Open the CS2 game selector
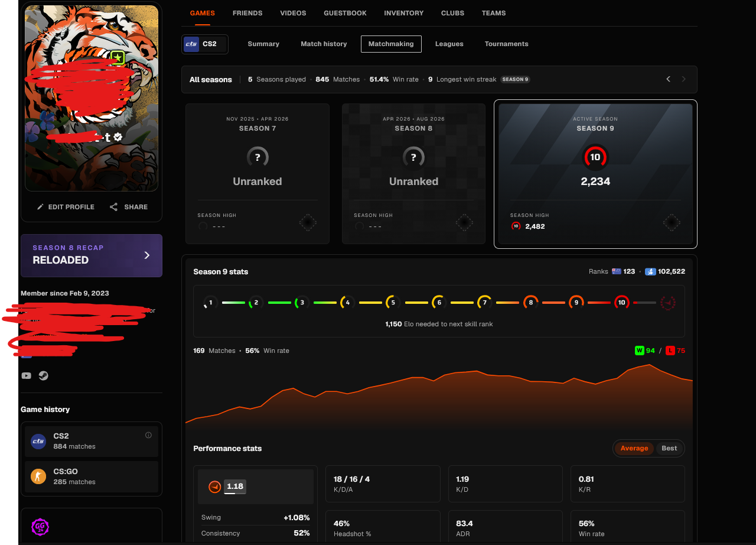The height and width of the screenshot is (545, 756). coord(205,44)
